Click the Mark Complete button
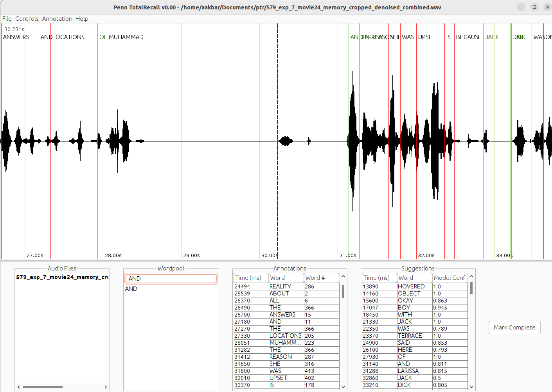The image size is (552, 392). 514,328
